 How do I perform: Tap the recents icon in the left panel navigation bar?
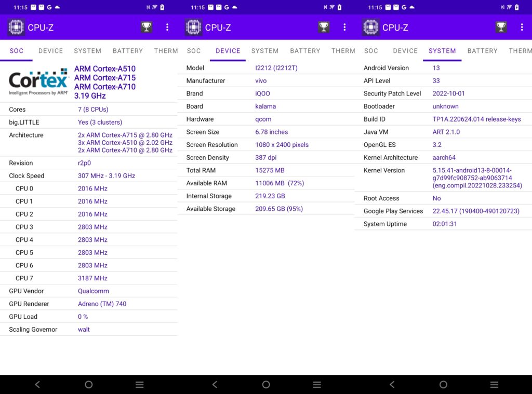tap(139, 384)
